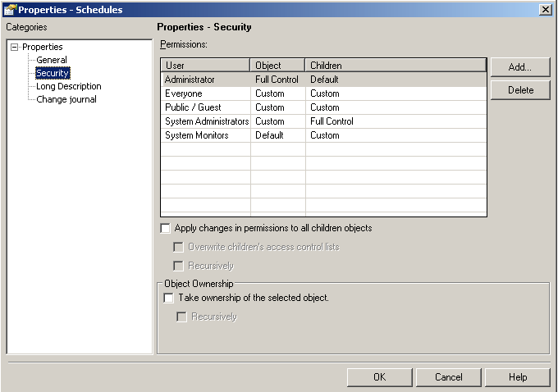Click Custom object cell for System Administrators
The height and width of the screenshot is (392, 558).
278,121
